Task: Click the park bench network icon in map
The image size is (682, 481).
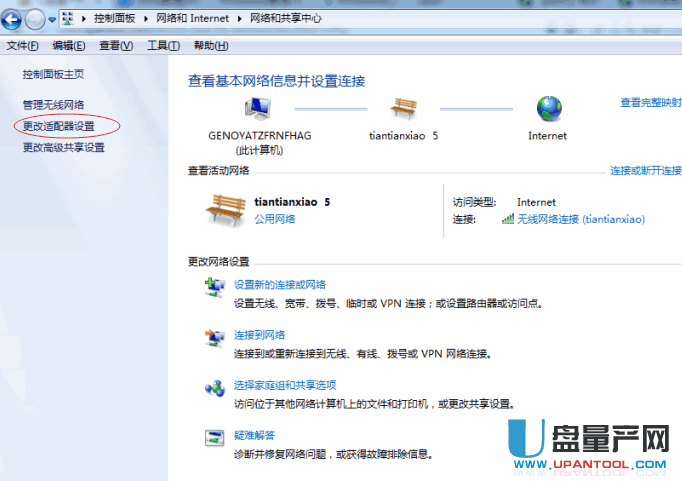Action: 404,108
